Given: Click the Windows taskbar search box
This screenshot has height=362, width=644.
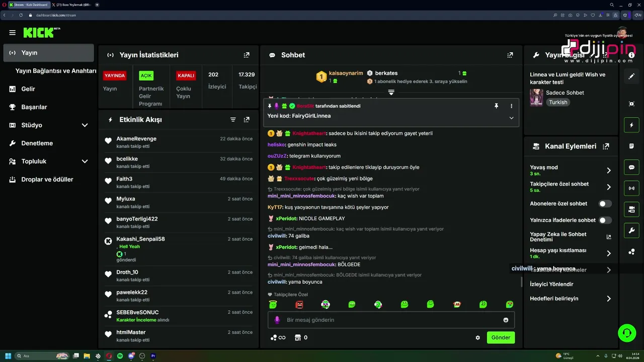Looking at the screenshot, I should 42,356.
